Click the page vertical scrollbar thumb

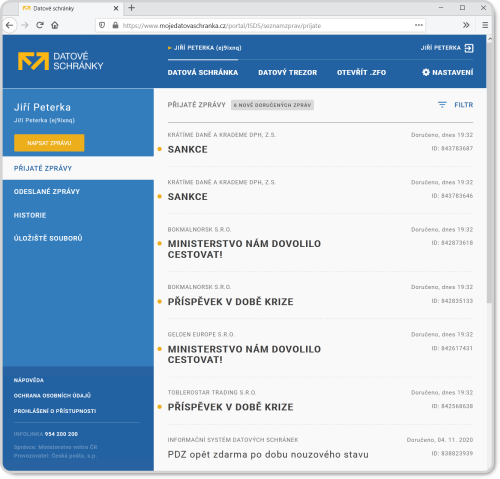[x=489, y=172]
